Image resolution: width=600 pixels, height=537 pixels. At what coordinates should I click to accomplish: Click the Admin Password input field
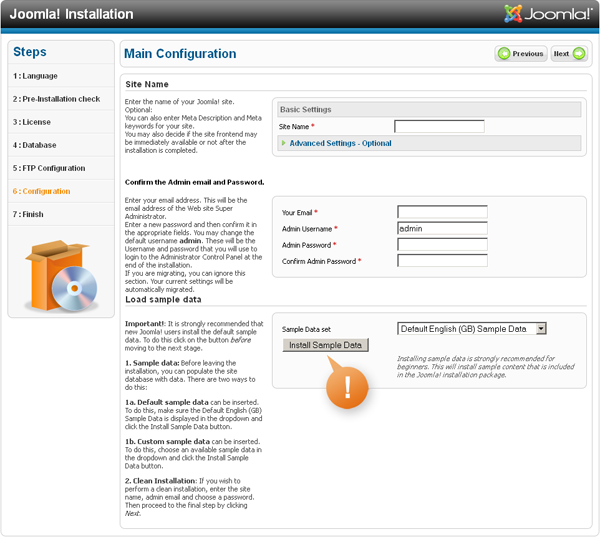442,244
